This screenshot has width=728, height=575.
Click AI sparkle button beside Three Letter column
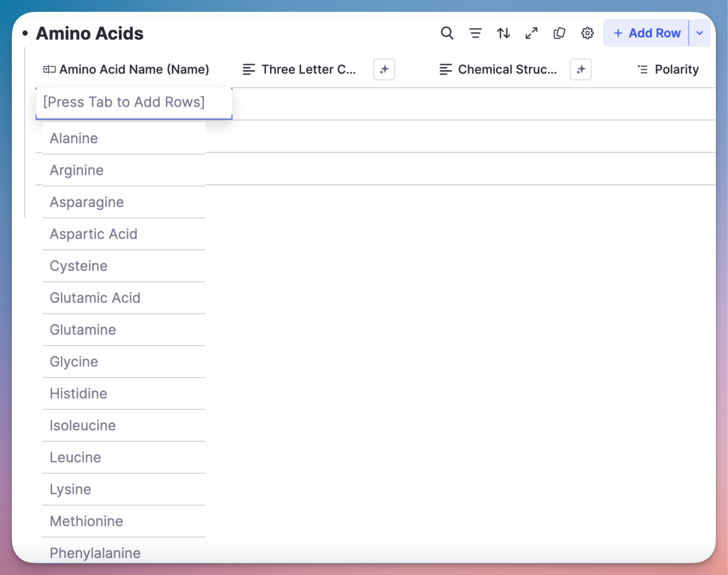[384, 70]
